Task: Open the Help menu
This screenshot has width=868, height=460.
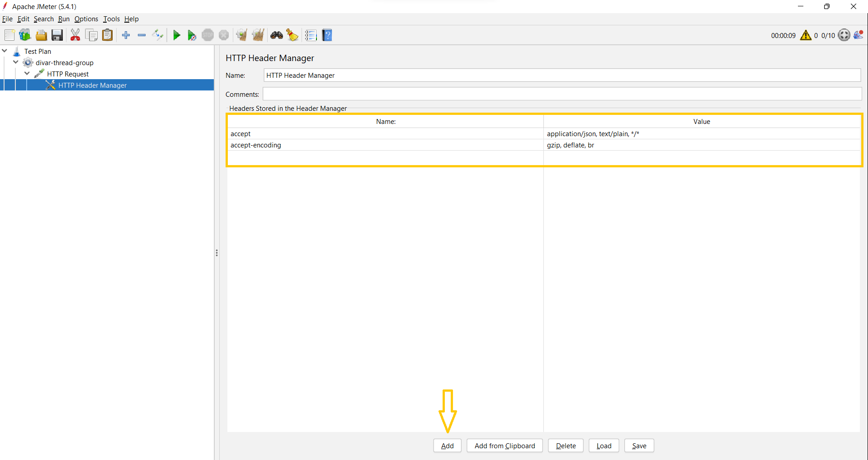Action: click(132, 19)
